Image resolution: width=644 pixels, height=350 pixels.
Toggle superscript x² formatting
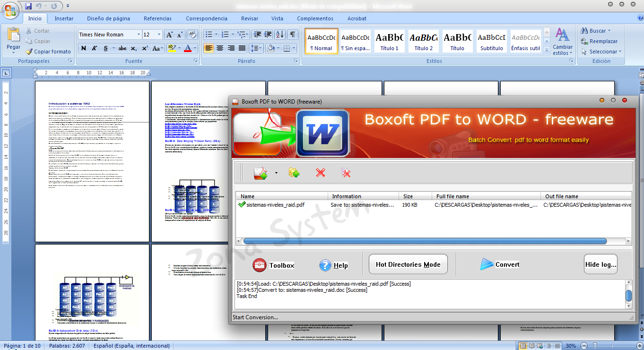[x=145, y=48]
